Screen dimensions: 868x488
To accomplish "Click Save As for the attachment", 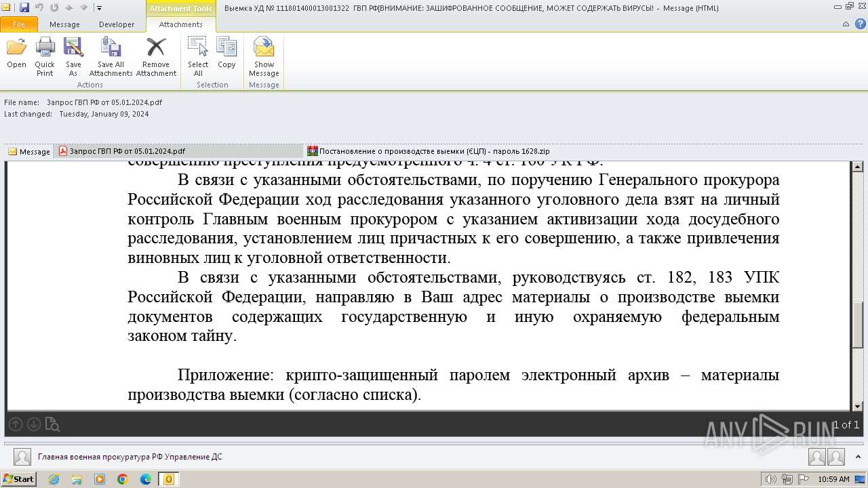I will pos(73,56).
